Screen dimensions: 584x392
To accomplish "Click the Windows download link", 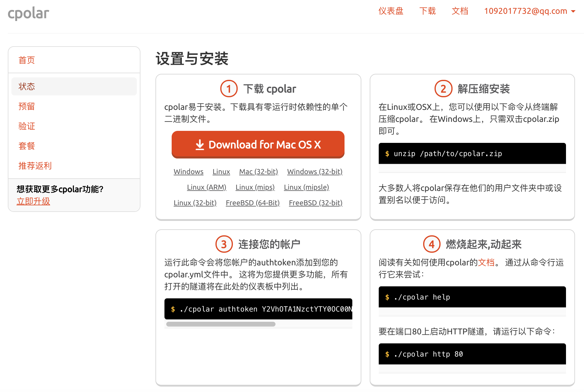I will (x=188, y=172).
